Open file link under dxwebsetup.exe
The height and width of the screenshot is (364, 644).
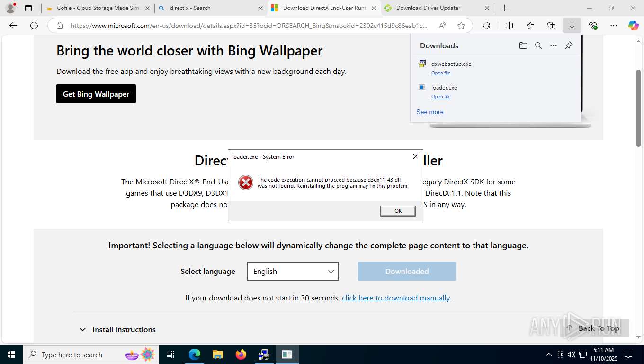[x=441, y=73]
